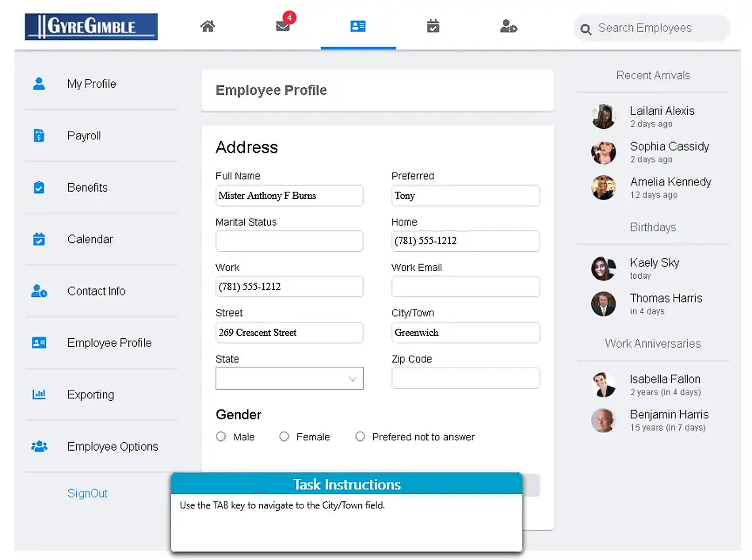
Task: Focus the Search Employees box
Action: (652, 28)
